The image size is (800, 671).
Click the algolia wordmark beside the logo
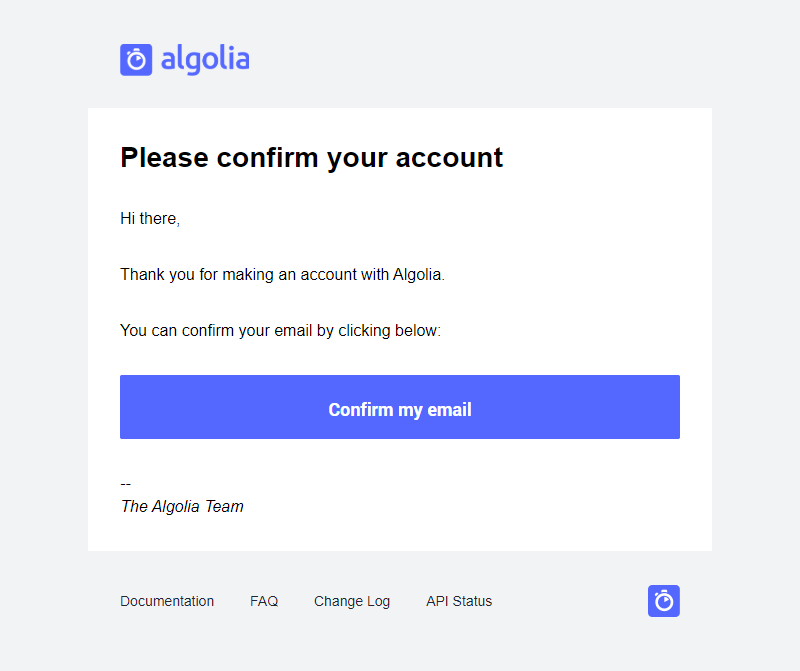click(x=205, y=60)
